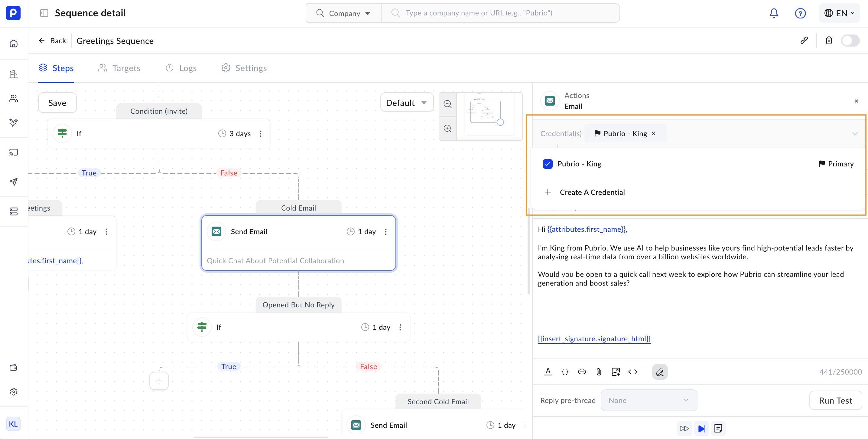Click the code view icon in editor
868x439 pixels.
[632, 372]
